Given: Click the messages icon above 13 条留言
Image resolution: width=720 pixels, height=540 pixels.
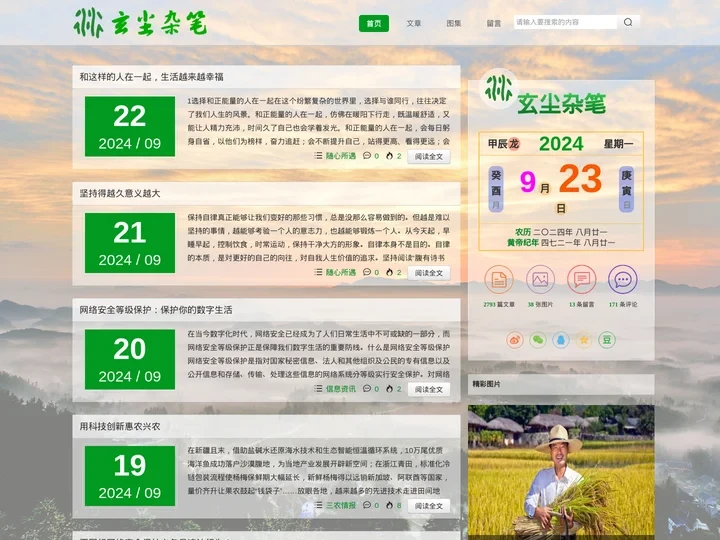Looking at the screenshot, I should click(582, 279).
